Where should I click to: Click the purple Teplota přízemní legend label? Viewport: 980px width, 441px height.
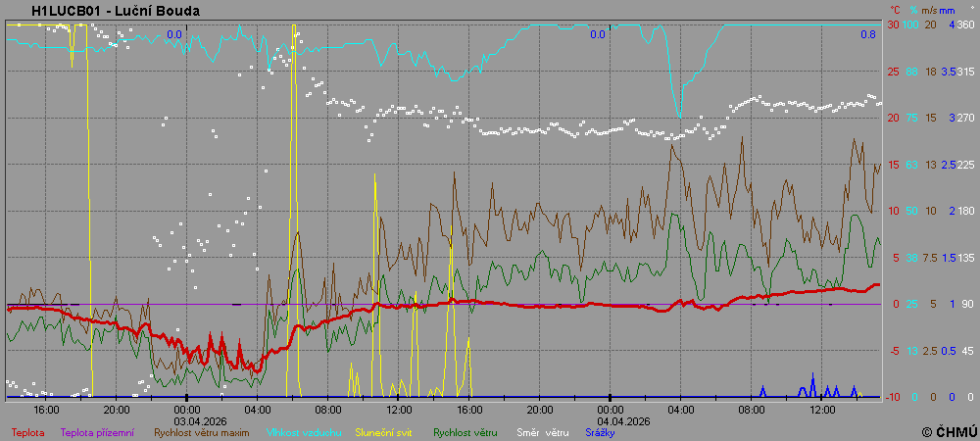pyautogui.click(x=97, y=431)
